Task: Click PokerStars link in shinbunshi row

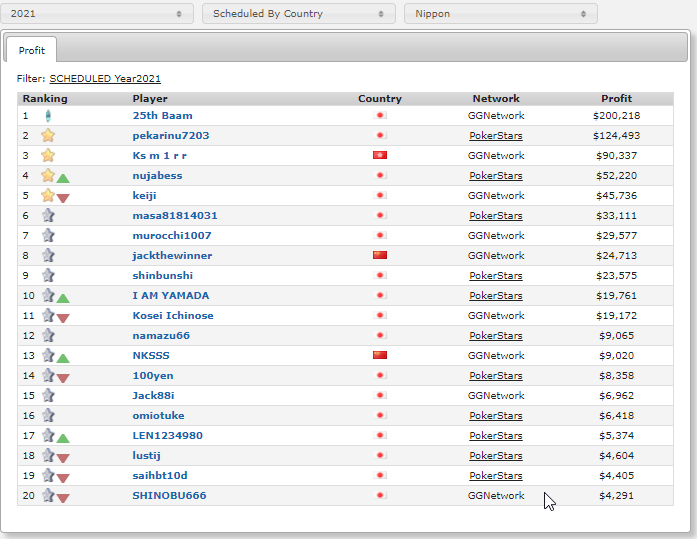Action: coord(496,275)
